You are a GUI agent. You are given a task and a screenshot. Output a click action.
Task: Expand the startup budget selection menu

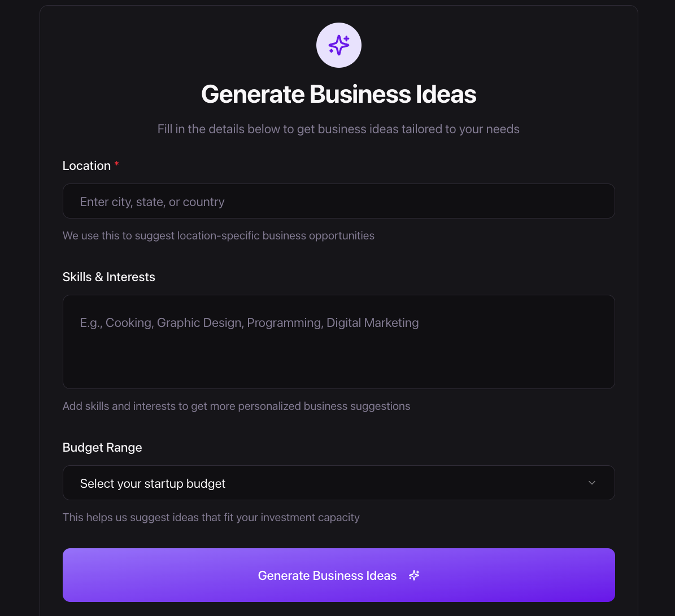[x=338, y=483]
